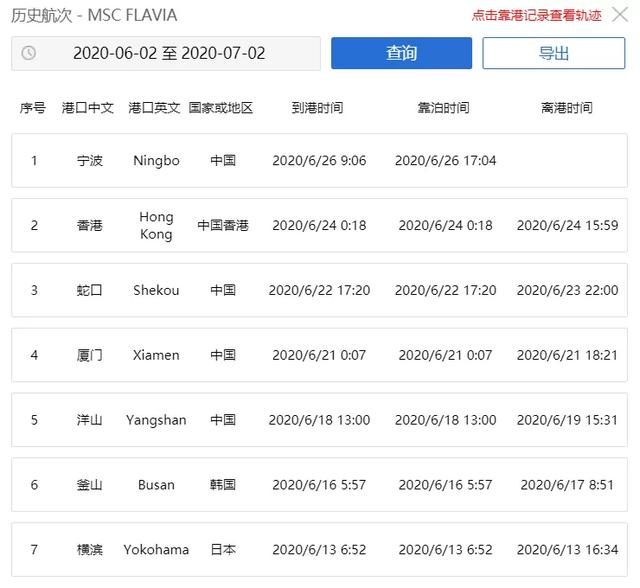Select the Hong Kong port name
The image size is (640, 588).
tap(156, 225)
